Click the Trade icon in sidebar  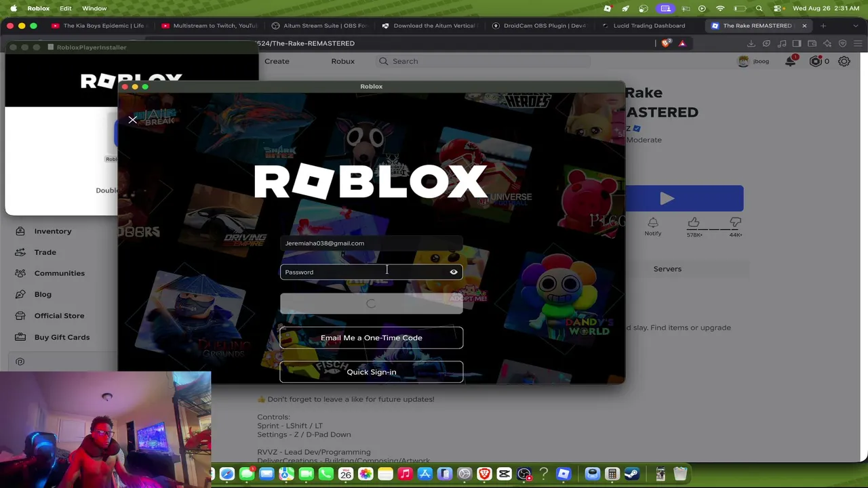pos(20,252)
